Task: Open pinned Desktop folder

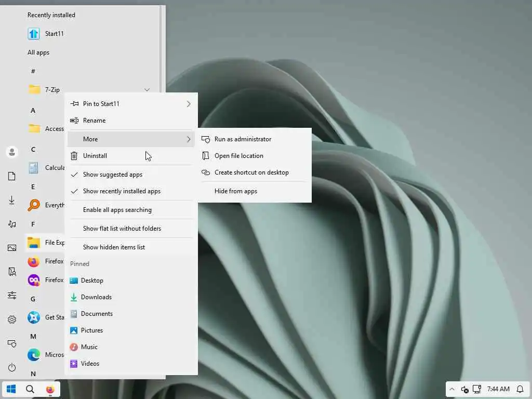Action: tap(131, 280)
